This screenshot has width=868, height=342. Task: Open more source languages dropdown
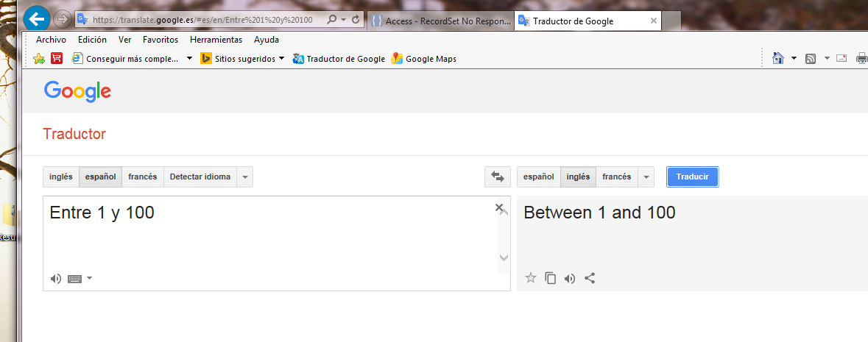click(245, 177)
